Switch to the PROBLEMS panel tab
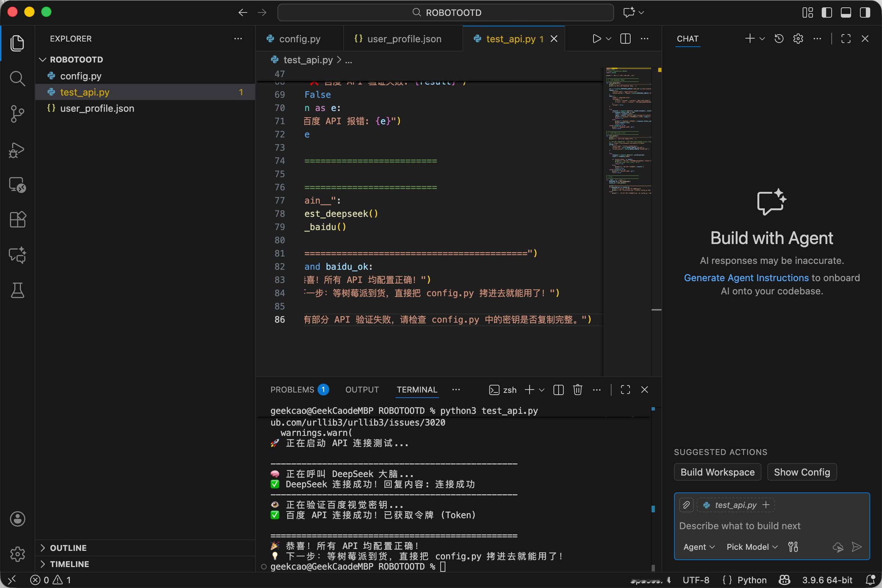 pos(292,390)
